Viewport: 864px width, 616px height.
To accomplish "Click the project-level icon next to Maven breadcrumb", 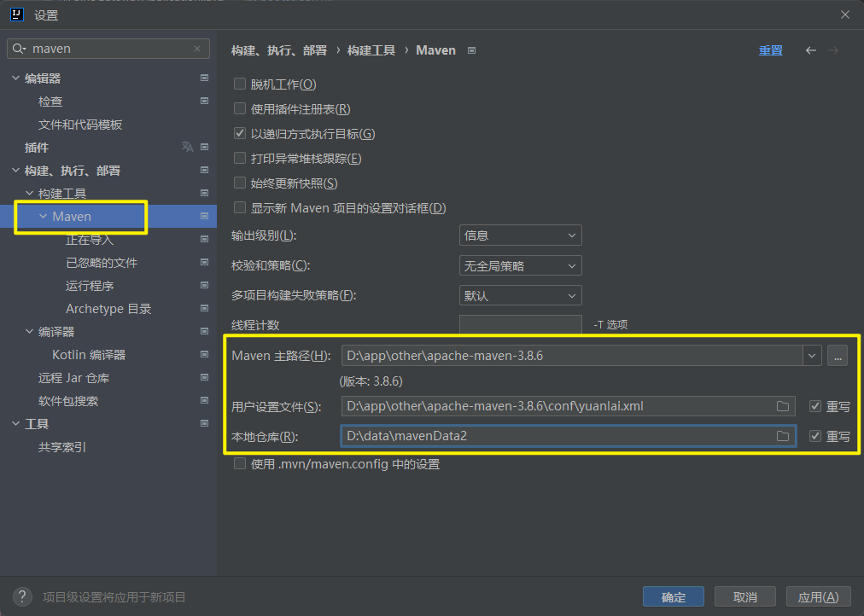I will tap(471, 50).
